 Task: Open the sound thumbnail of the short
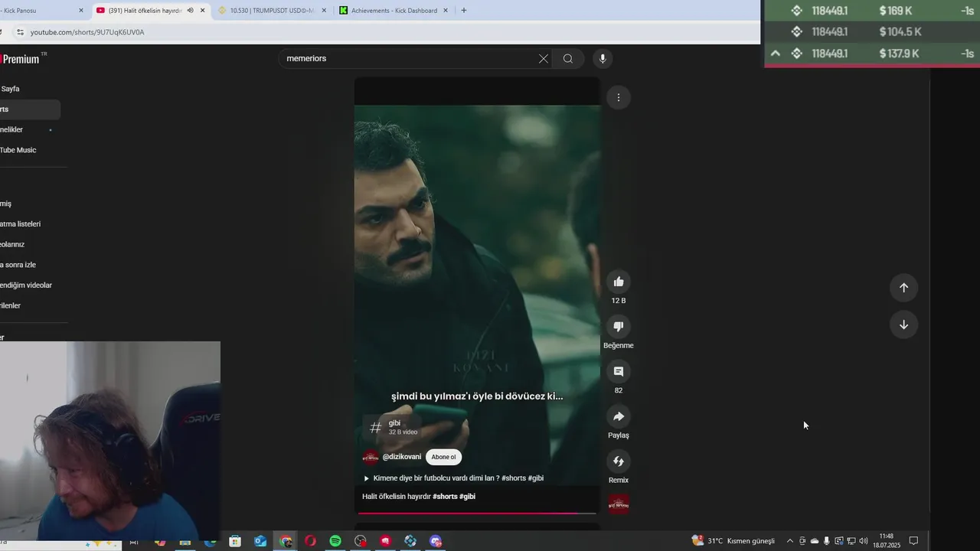tap(619, 504)
